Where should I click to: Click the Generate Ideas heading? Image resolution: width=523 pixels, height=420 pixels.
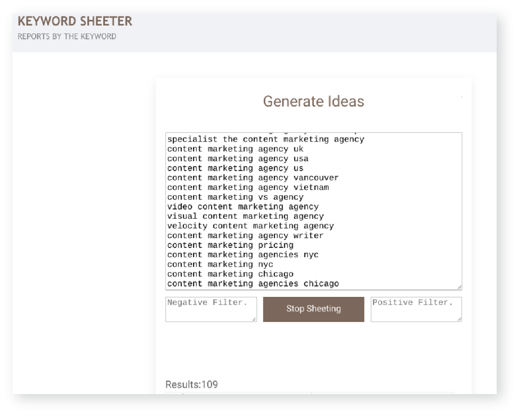(x=313, y=101)
